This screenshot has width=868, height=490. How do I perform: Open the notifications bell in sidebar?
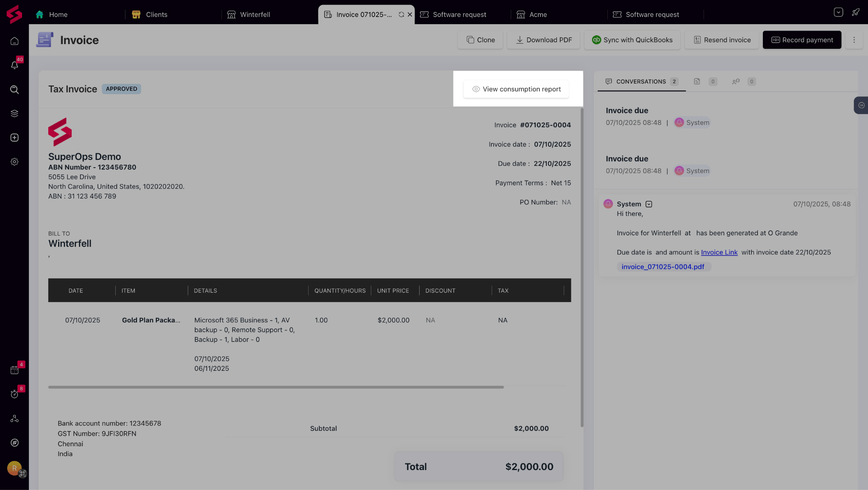(x=14, y=65)
